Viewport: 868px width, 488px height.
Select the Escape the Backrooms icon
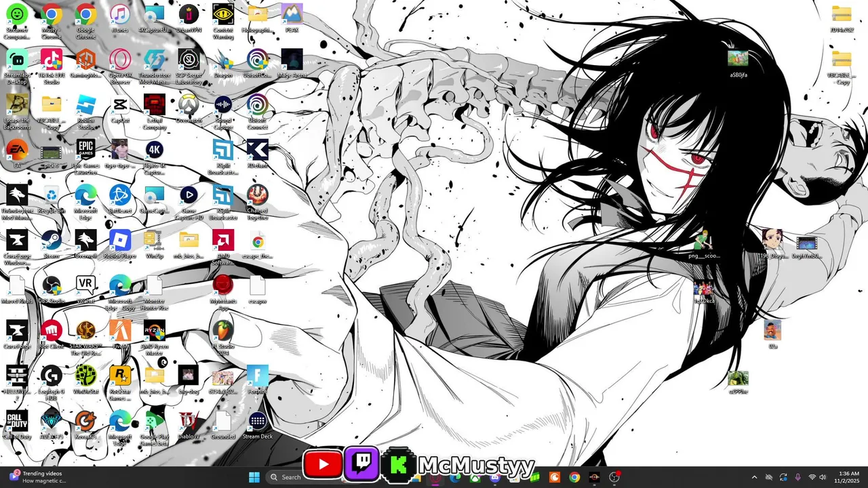point(17,110)
